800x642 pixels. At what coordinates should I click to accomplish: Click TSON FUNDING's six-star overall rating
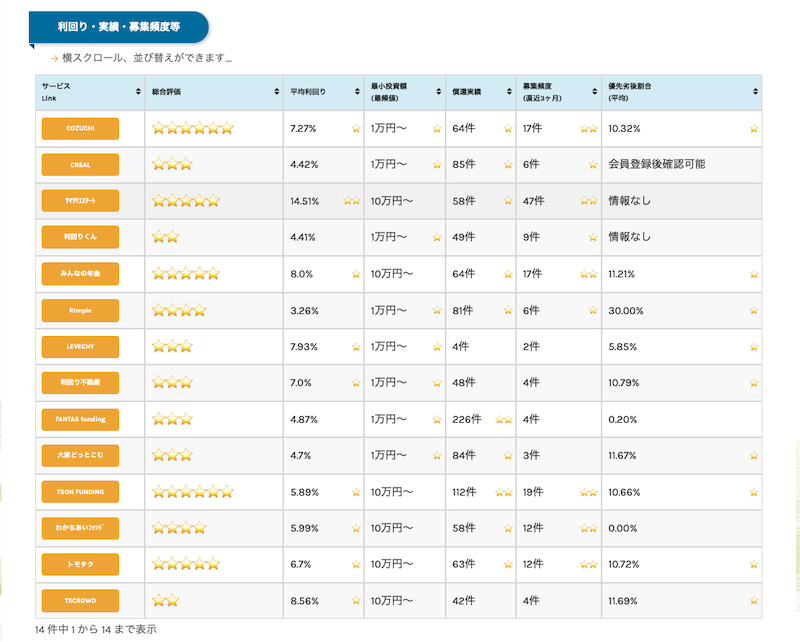pos(193,492)
